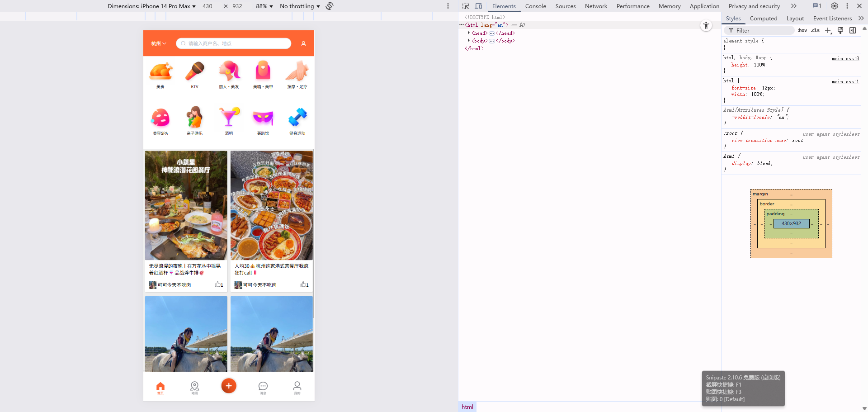The height and width of the screenshot is (412, 868).
Task: Open the 小筑里 garden restaurant post image
Action: tap(186, 205)
